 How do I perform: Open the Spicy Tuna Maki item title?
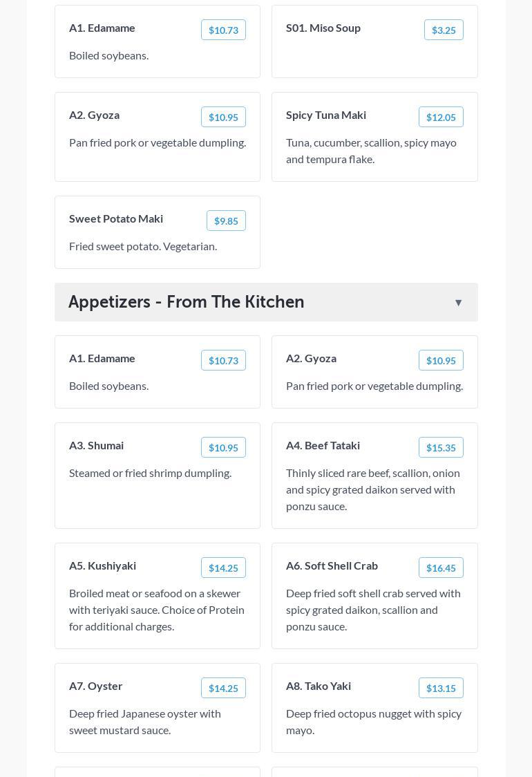coord(326,115)
